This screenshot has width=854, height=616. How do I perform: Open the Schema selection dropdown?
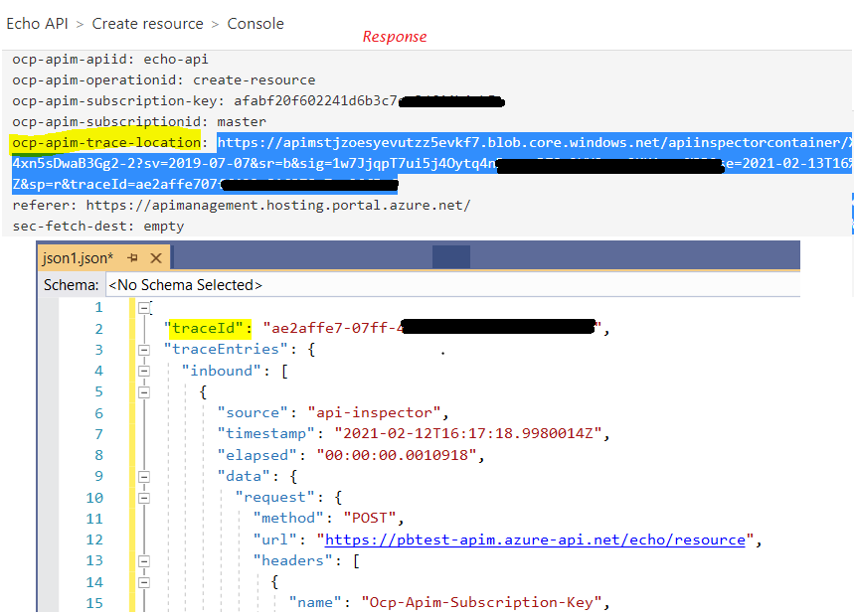[x=452, y=285]
